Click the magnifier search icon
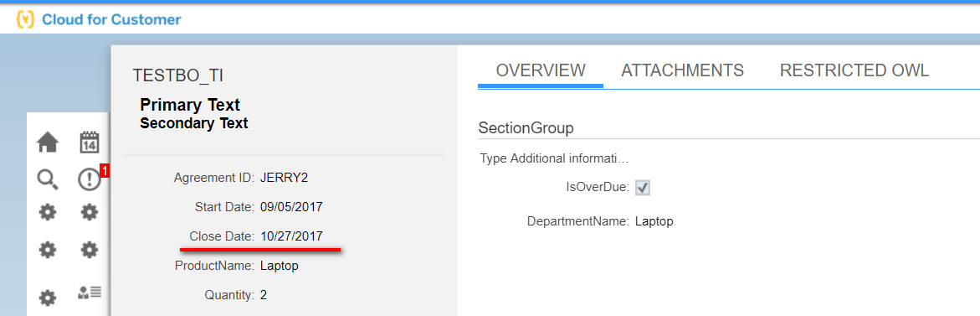The width and height of the screenshot is (980, 316). 48,179
